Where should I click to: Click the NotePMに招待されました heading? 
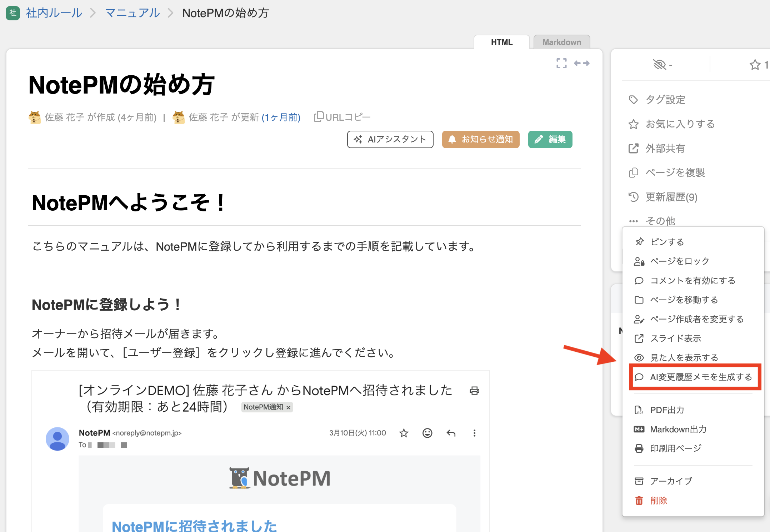[194, 526]
